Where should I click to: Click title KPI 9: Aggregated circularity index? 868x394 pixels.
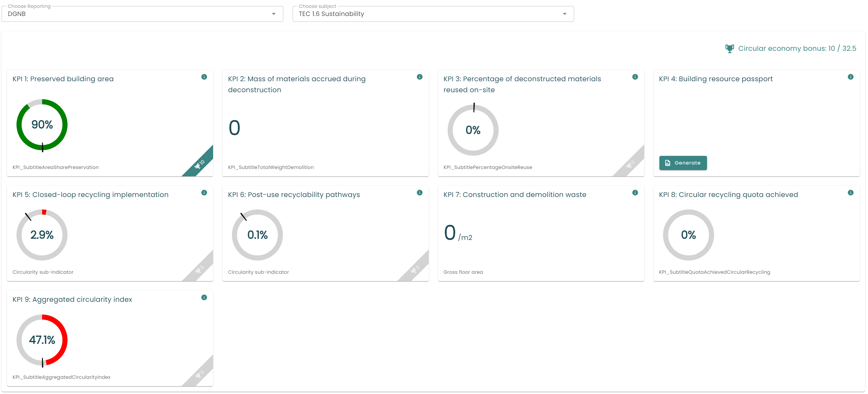click(72, 299)
